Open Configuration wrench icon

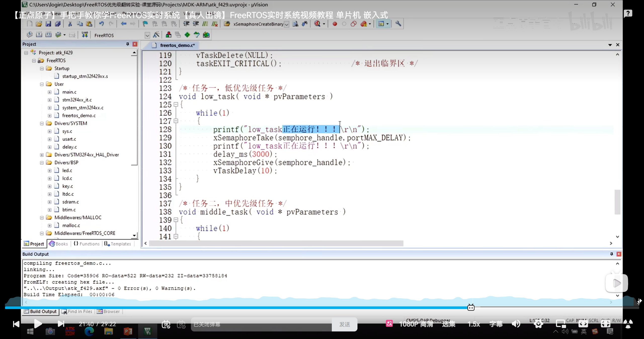coord(398,24)
